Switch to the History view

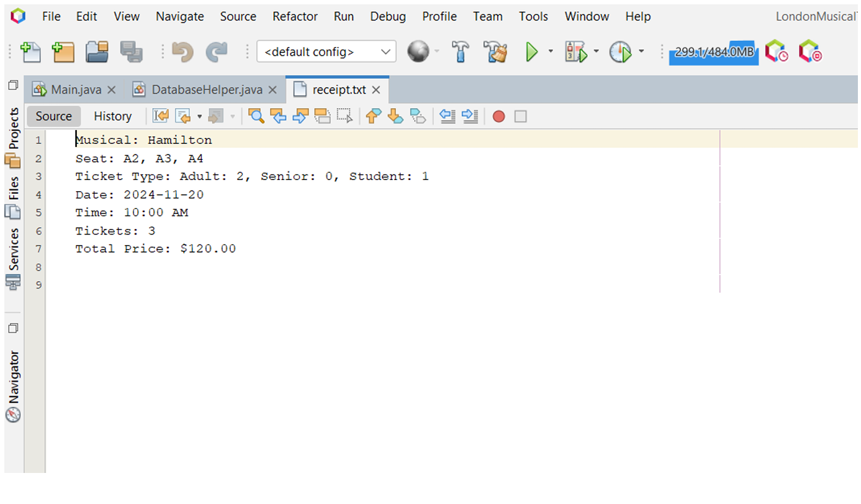click(x=112, y=116)
